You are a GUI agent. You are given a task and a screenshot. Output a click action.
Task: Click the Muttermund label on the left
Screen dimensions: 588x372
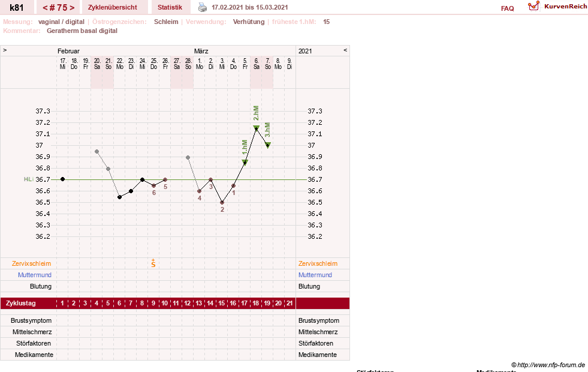[35, 275]
